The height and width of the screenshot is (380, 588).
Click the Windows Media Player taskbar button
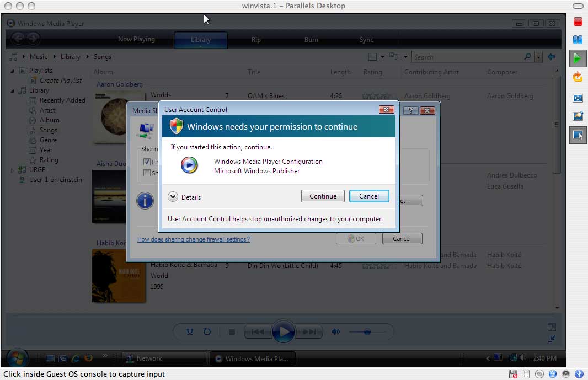[x=253, y=358]
